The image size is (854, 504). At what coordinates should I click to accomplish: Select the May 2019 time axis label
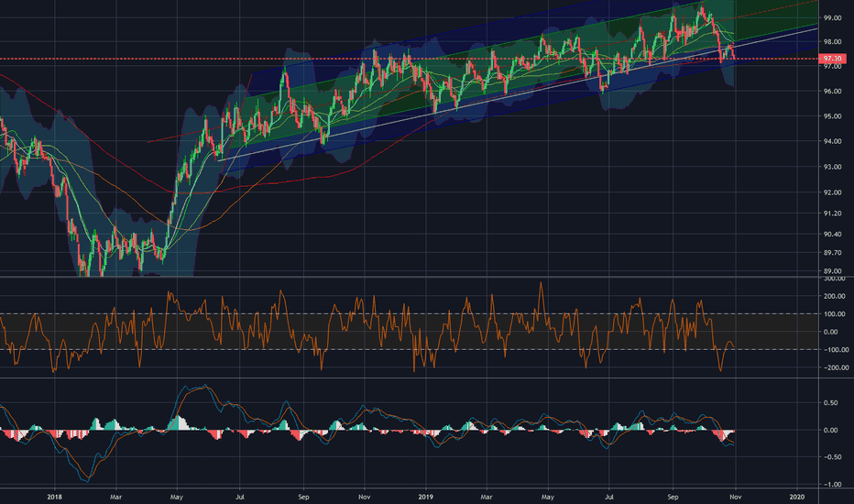tap(547, 497)
